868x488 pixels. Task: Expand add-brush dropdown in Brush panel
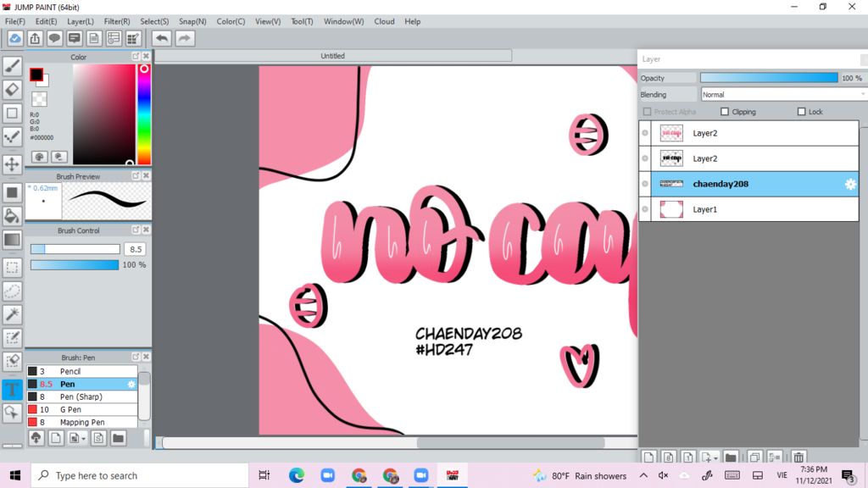(83, 439)
